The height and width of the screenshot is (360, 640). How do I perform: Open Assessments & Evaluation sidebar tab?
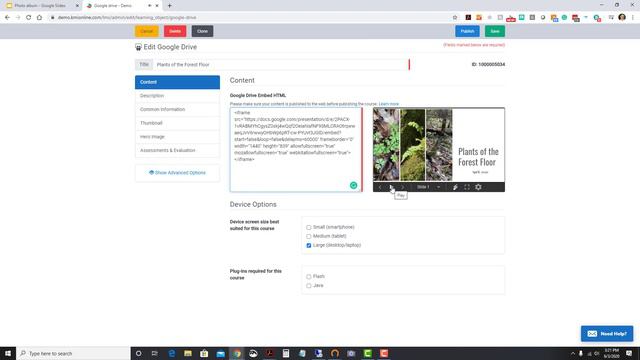click(177, 151)
